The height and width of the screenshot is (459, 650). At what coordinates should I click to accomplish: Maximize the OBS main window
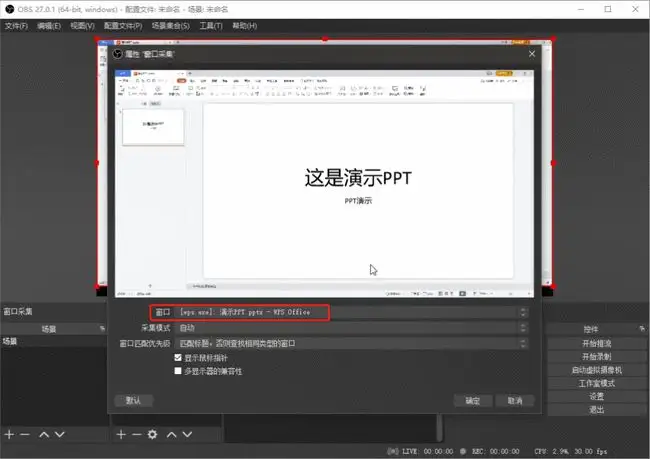[608, 9]
